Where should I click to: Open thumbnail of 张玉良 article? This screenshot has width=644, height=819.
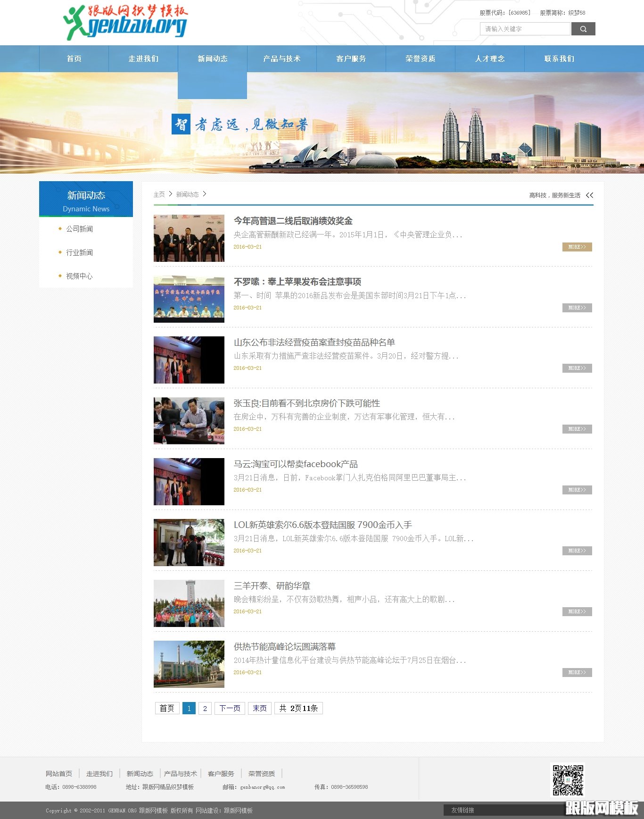189,421
